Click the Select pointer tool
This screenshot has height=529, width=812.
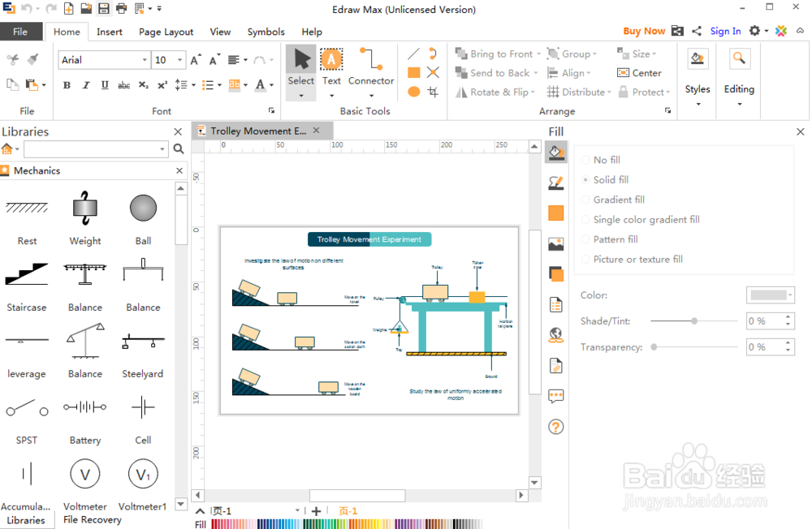(301, 72)
